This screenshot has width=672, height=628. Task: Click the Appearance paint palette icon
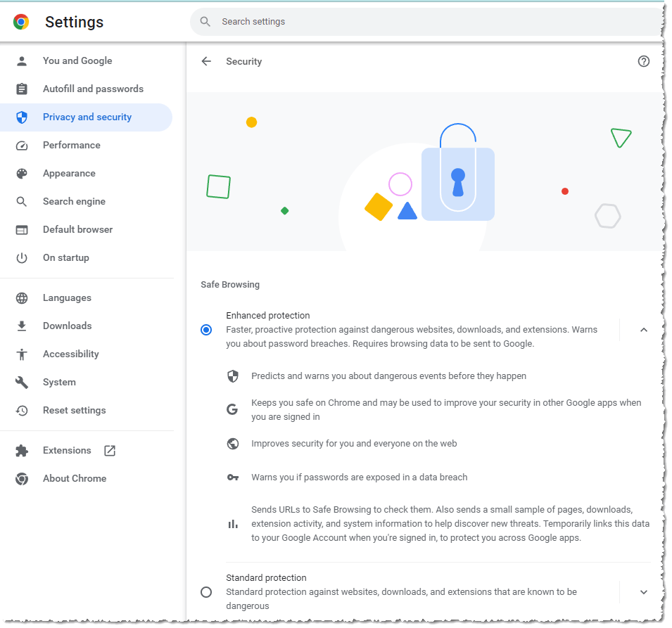click(21, 173)
